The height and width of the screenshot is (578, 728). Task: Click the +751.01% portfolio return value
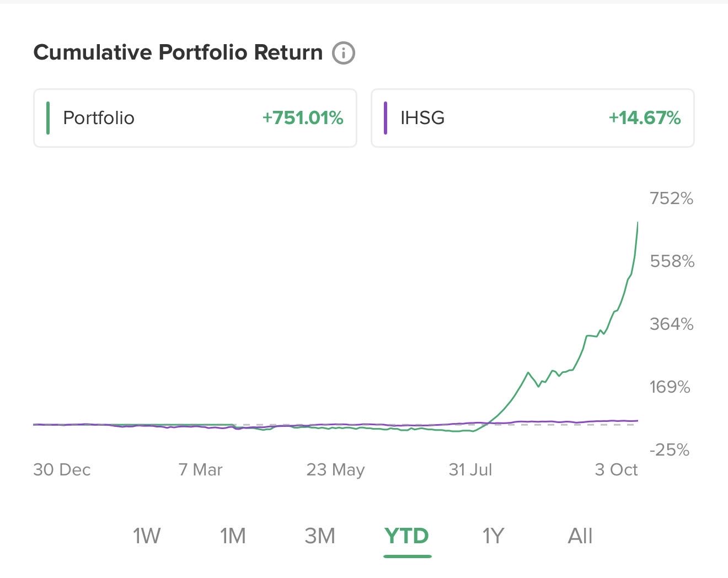303,118
